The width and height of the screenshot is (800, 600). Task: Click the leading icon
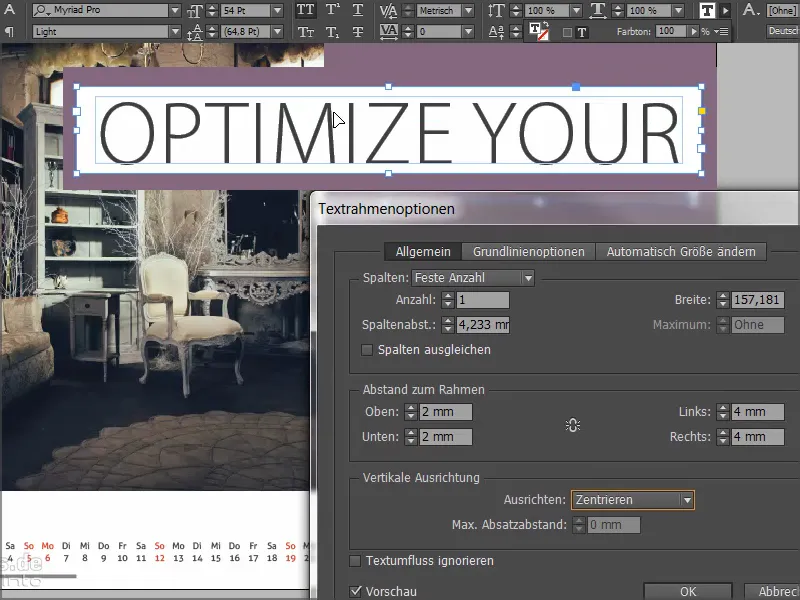[194, 32]
